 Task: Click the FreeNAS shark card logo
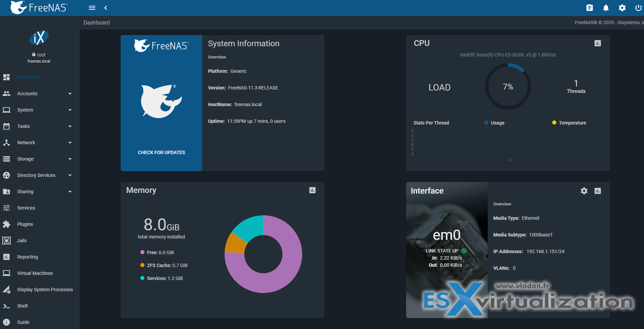(161, 101)
